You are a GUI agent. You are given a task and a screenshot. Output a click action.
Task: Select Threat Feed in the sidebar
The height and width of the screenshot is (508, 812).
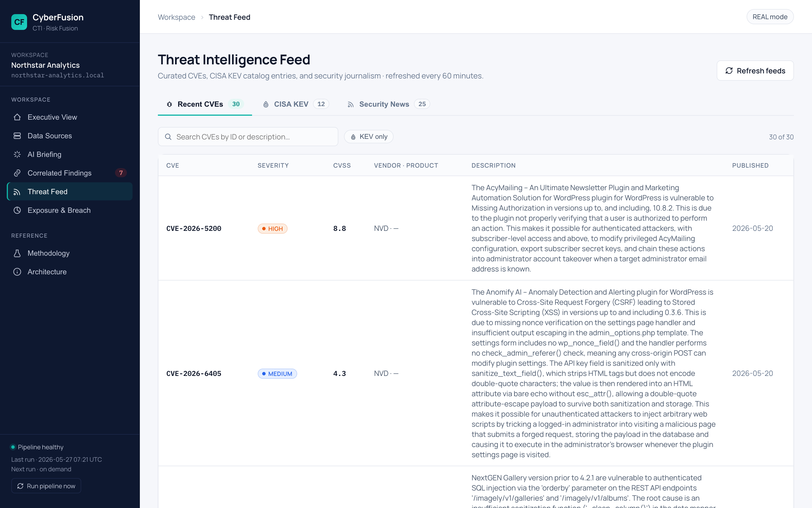(x=69, y=192)
